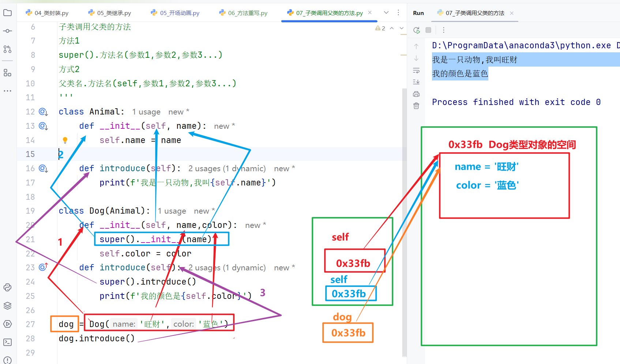Click the Rerun icon in Run panel
The height and width of the screenshot is (364, 620).
[x=416, y=30]
